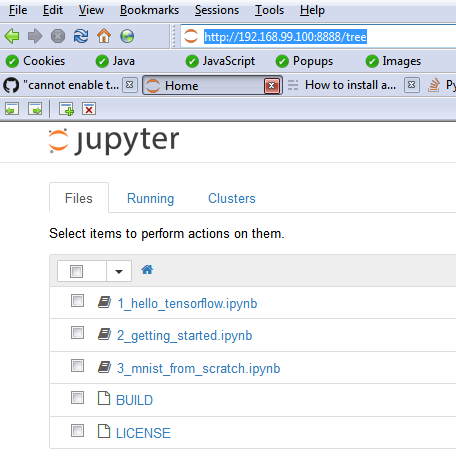Click the Reload page icon
456x458 pixels.
(81, 36)
